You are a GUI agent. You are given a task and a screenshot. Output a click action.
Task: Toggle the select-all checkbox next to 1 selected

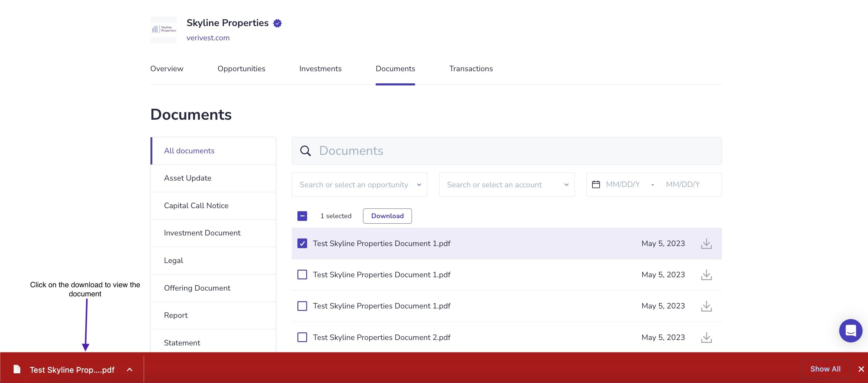302,216
